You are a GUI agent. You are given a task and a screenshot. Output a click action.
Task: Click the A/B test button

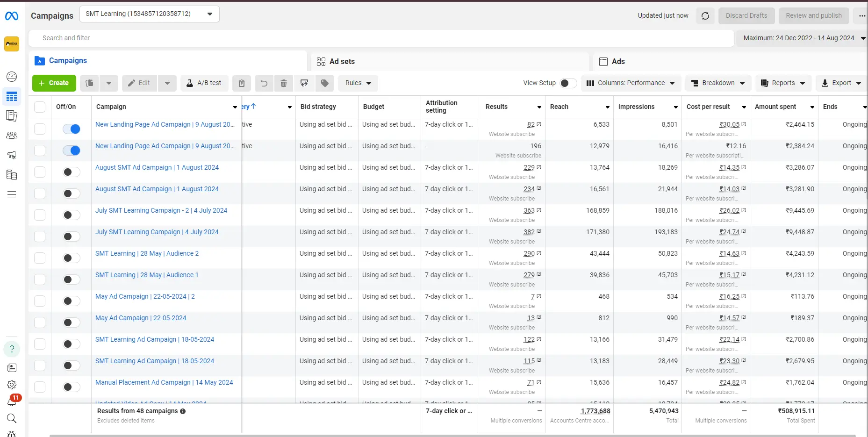(204, 83)
